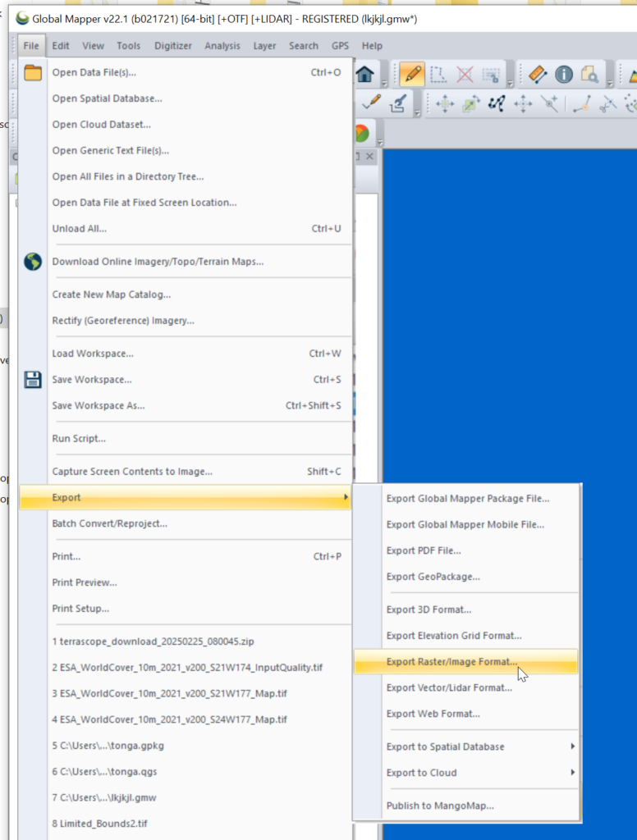Choose Export Elevation Grid Format...
Viewport: 637px width, 840px height.
click(x=466, y=636)
